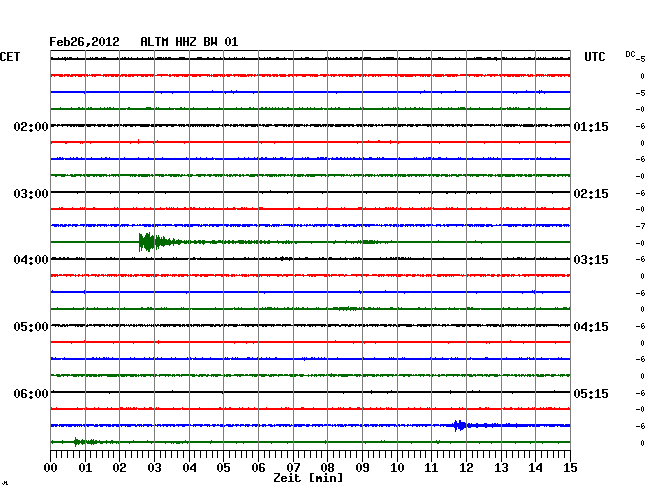
Task: Click the UTC timezone label
Action: 594,57
